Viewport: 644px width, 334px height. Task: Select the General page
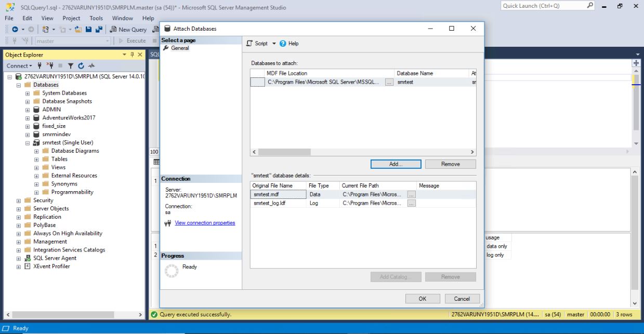(x=180, y=48)
